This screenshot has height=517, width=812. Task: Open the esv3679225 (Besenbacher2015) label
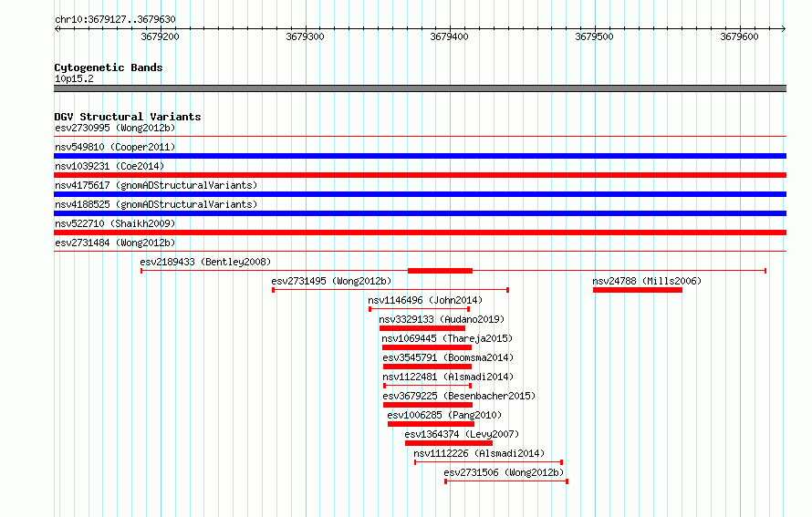459,396
